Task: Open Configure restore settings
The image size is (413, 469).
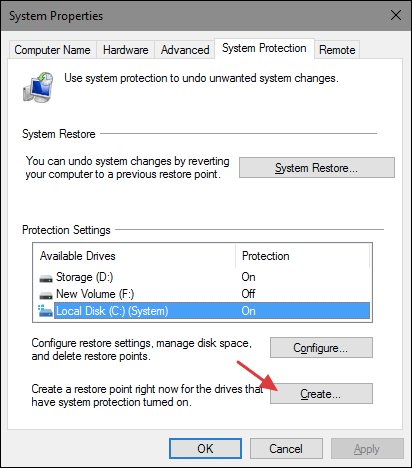Action: pos(321,348)
